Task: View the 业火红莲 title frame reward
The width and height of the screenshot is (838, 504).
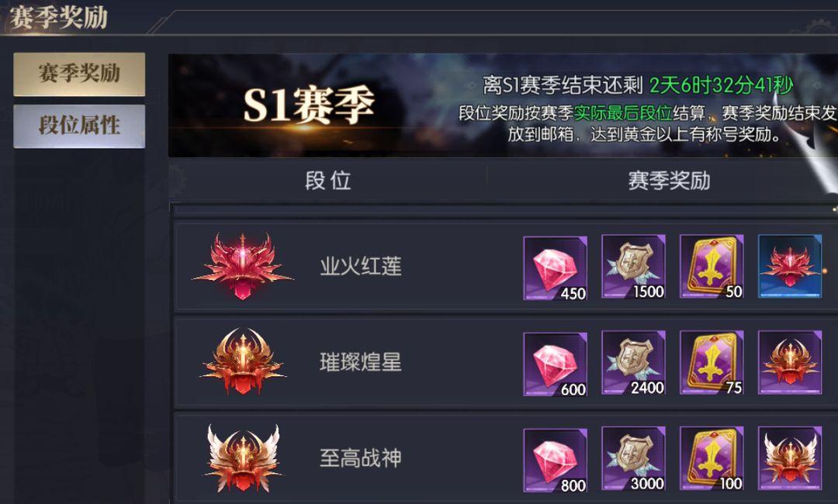Action: coord(790,267)
